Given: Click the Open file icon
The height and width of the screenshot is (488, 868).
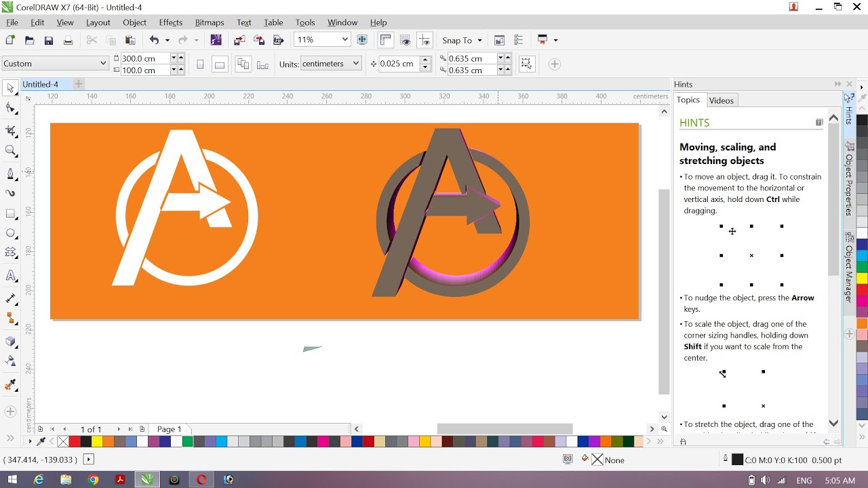Looking at the screenshot, I should point(29,40).
